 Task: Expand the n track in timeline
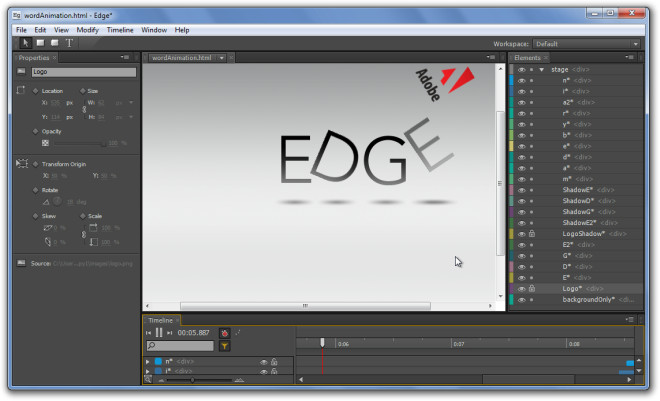coord(147,362)
